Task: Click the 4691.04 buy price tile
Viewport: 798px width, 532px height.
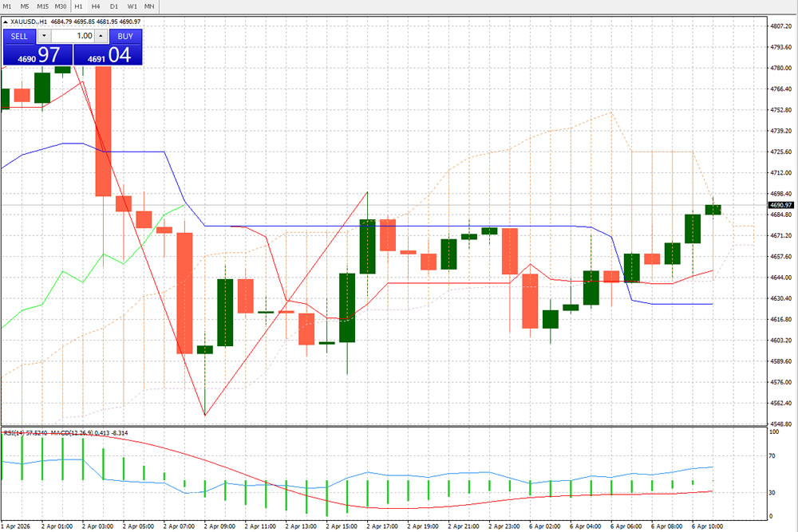Action: pyautogui.click(x=108, y=55)
